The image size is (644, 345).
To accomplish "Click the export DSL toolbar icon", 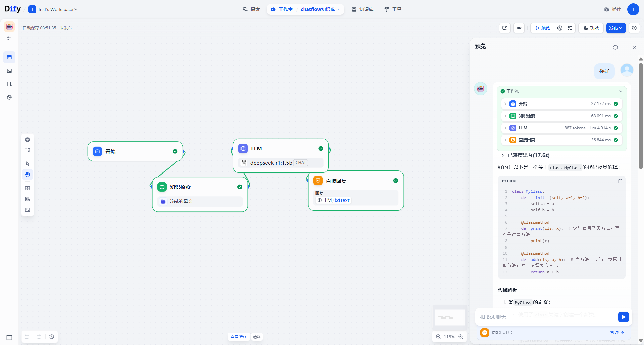I will (505, 28).
